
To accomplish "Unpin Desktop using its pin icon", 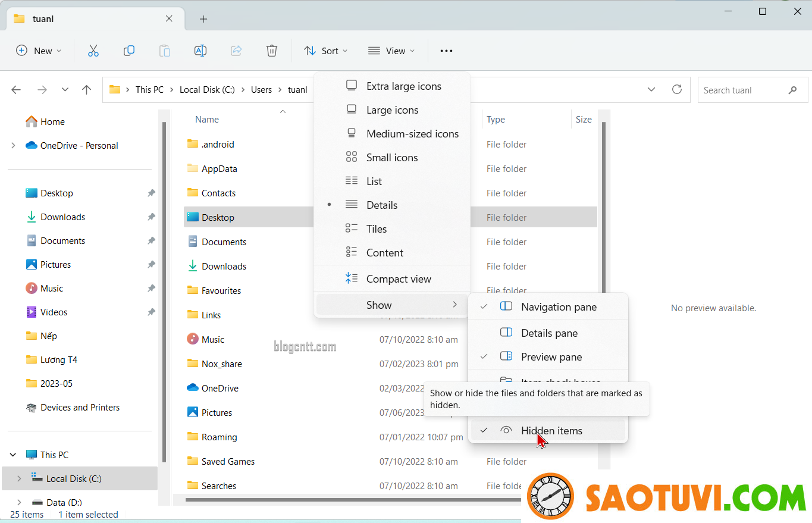I will (151, 193).
